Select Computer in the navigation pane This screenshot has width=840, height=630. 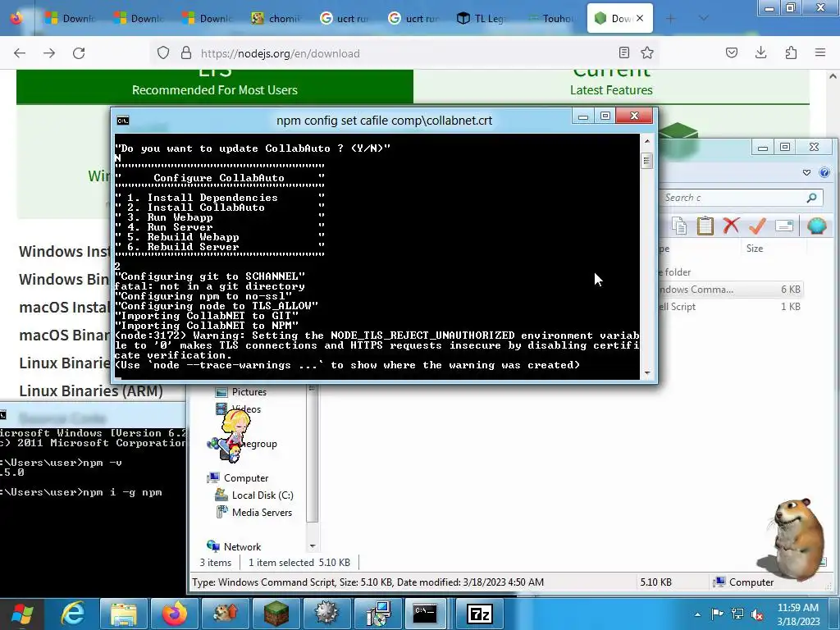(246, 478)
